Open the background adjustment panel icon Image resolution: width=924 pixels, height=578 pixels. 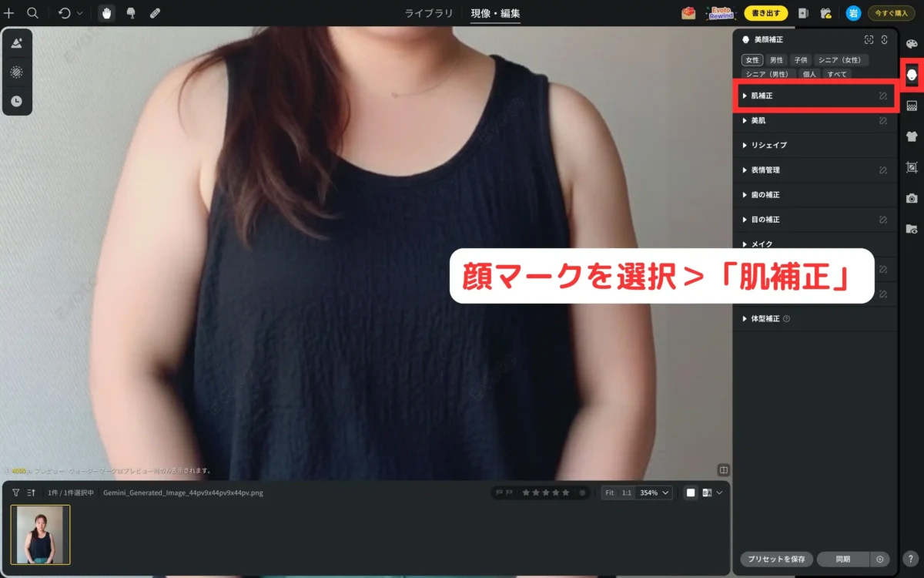pos(912,106)
